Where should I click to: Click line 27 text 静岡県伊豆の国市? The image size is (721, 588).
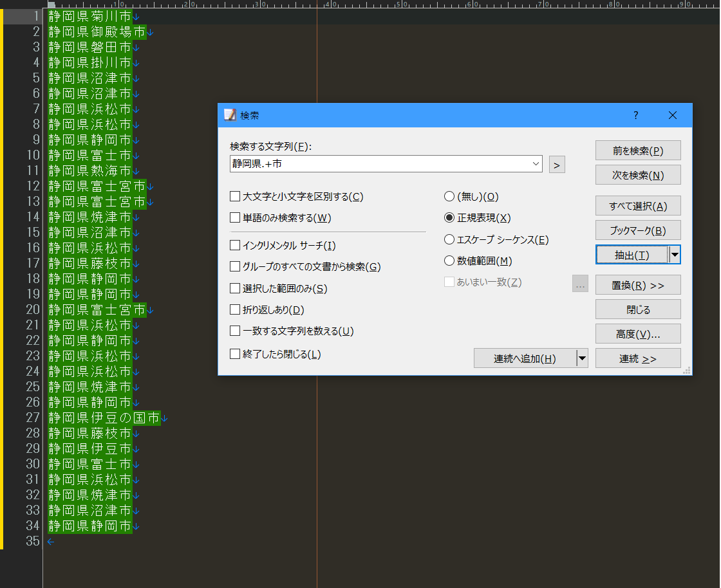click(x=104, y=418)
